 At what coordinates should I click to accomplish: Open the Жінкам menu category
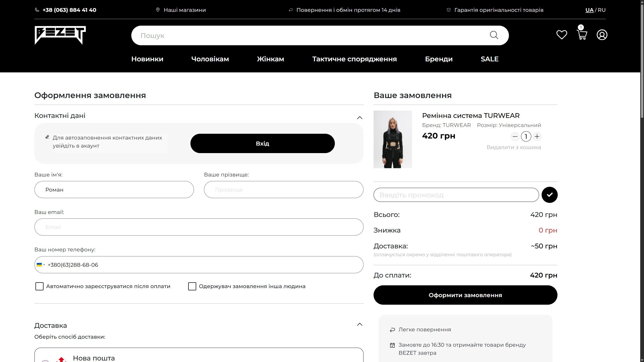[270, 59]
